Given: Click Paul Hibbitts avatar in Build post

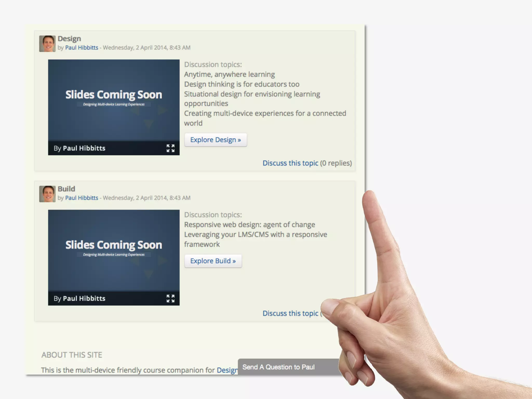Looking at the screenshot, I should [x=47, y=194].
